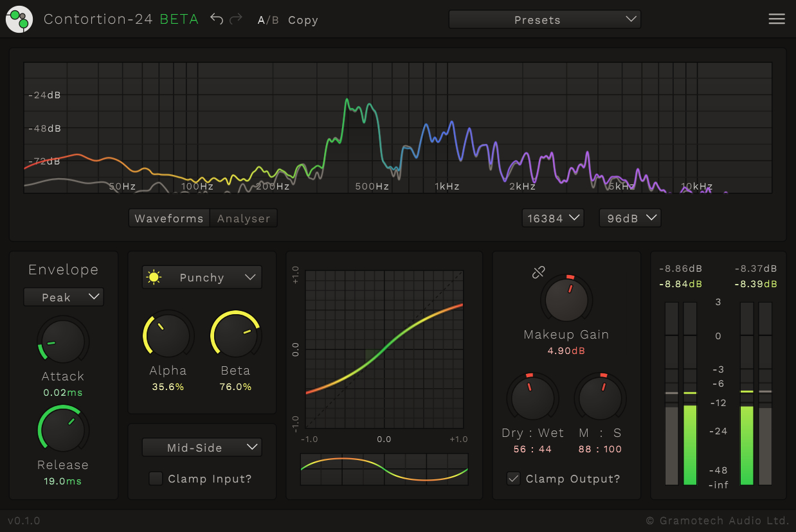Open the 96dB range dropdown

[x=630, y=218]
